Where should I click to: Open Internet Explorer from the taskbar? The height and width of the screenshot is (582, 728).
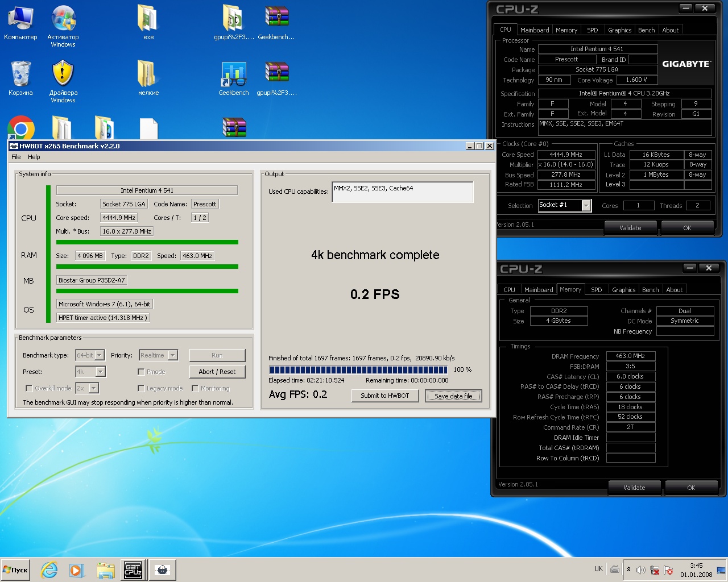[x=49, y=570]
